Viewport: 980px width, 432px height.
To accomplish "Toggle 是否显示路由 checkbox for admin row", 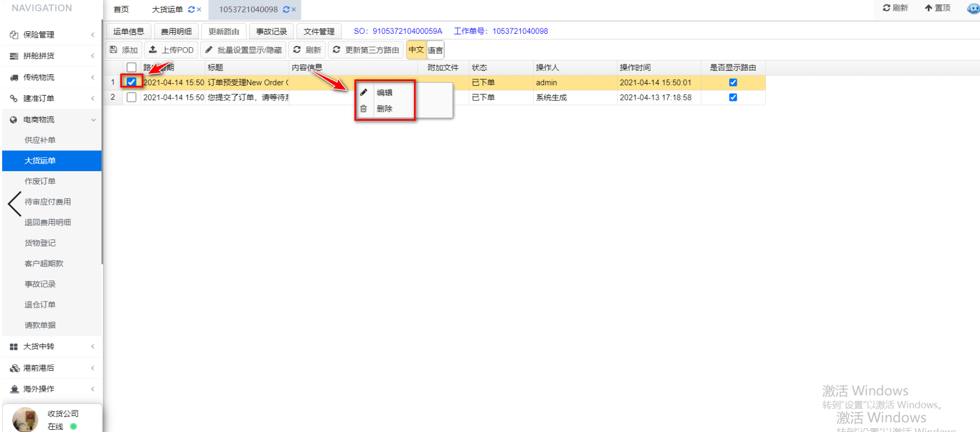I will (733, 83).
